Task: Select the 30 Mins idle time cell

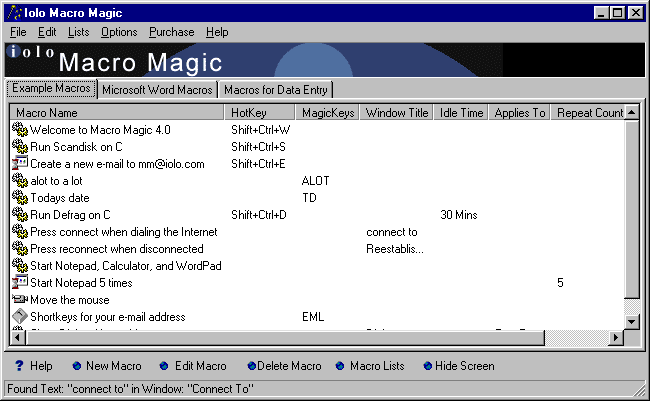Action: coord(458,215)
